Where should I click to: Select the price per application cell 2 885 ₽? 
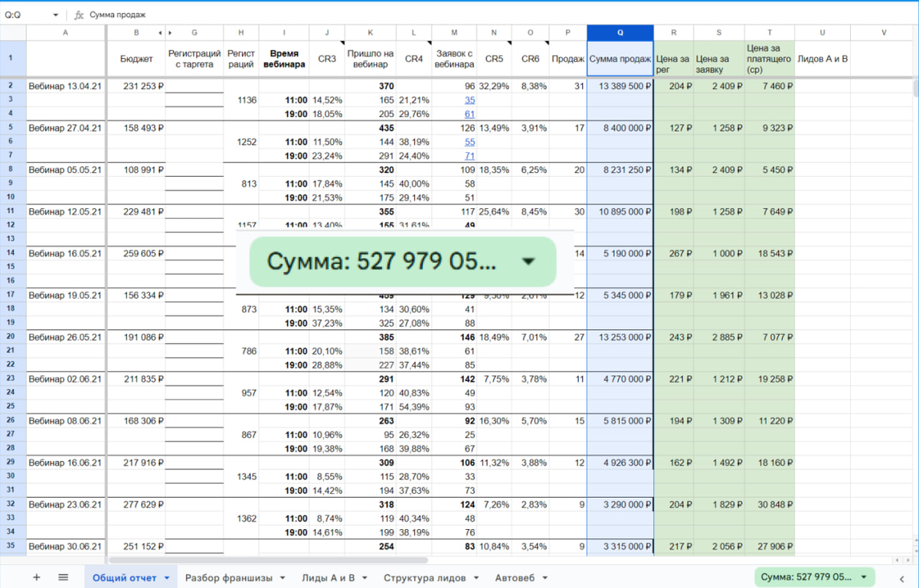point(719,336)
